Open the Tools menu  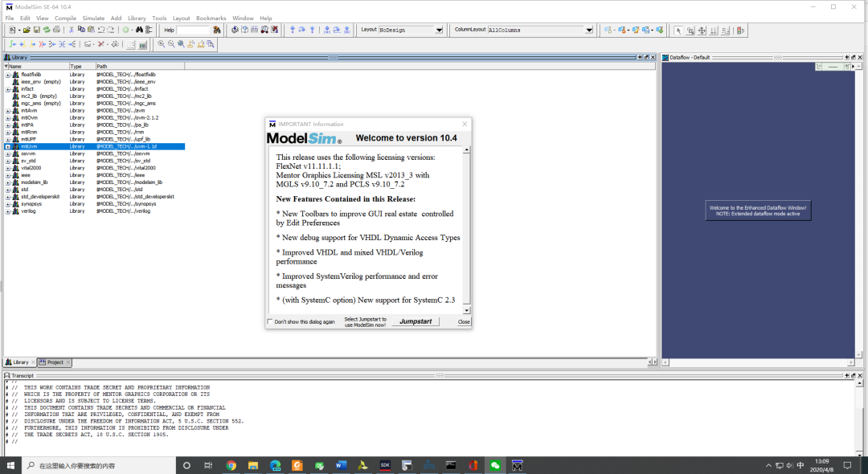(159, 18)
